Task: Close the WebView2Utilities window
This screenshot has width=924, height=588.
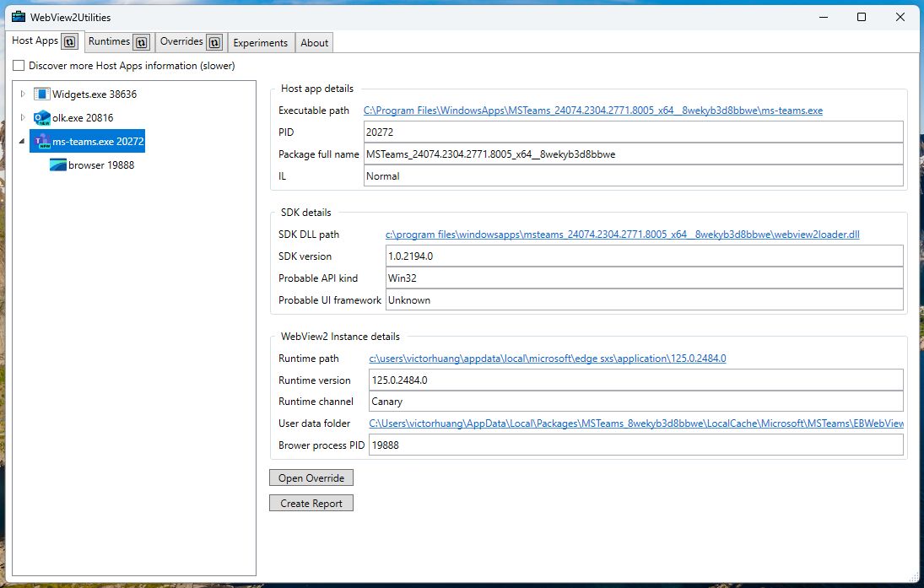Action: click(900, 17)
